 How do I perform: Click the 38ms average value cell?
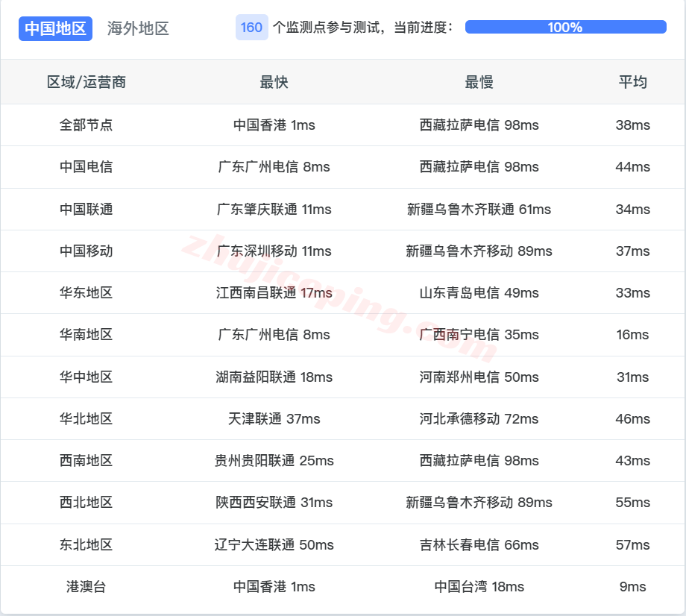(632, 125)
